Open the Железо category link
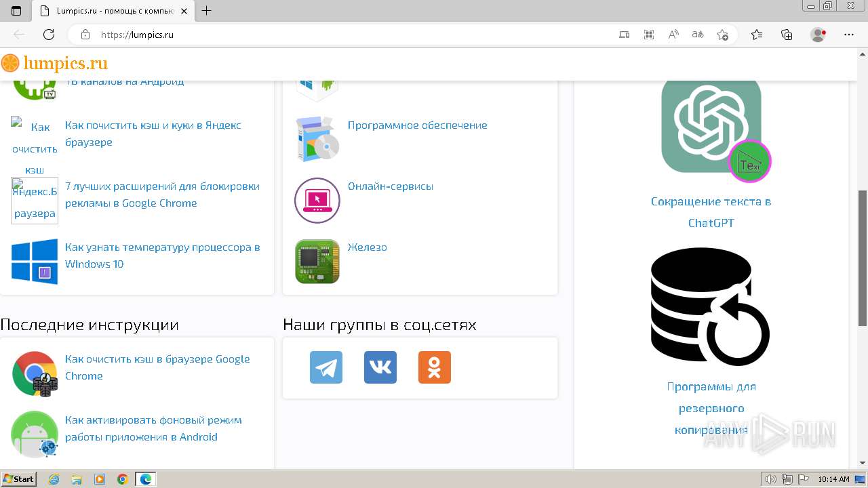 368,247
